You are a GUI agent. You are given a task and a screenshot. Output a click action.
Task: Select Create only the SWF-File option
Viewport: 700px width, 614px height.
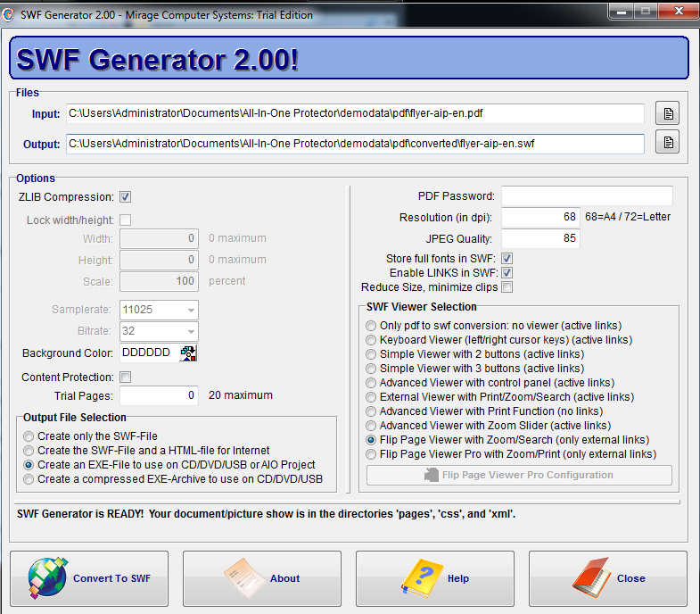pyautogui.click(x=29, y=436)
